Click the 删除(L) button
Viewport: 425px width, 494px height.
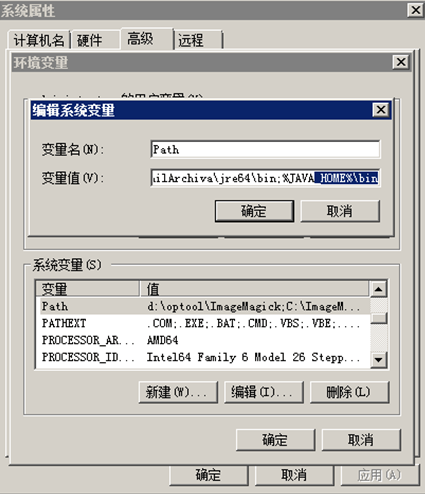click(349, 392)
